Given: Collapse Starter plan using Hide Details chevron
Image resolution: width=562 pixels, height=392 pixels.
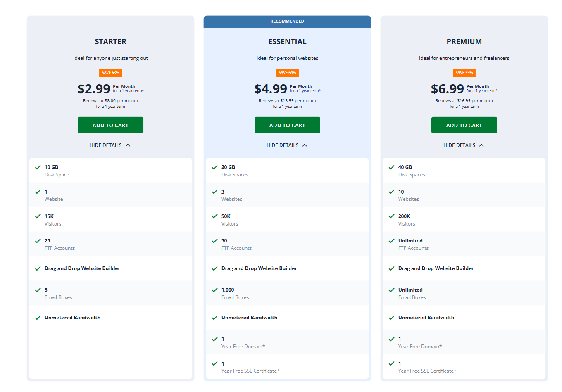Looking at the screenshot, I should coord(128,145).
